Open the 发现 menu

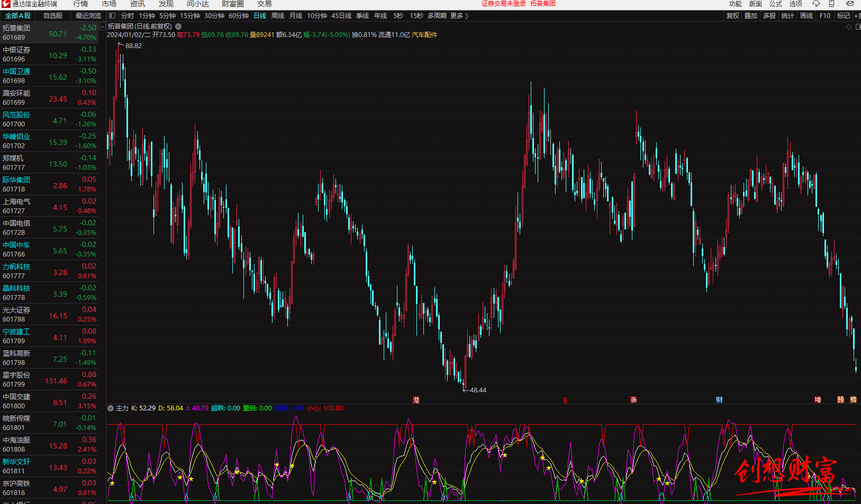166,4
